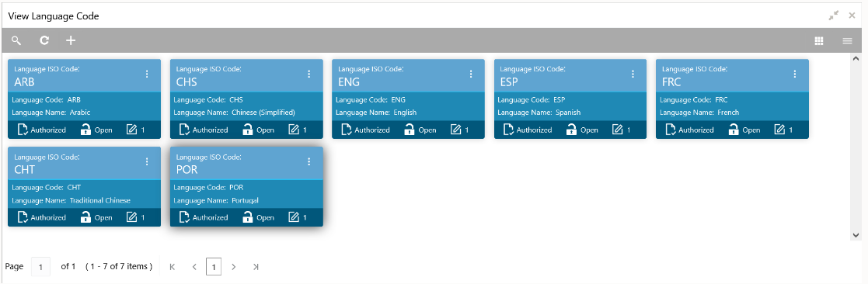Viewport: 868px width, 284px height.
Task: Open the three-dot menu on POR card
Action: [309, 161]
